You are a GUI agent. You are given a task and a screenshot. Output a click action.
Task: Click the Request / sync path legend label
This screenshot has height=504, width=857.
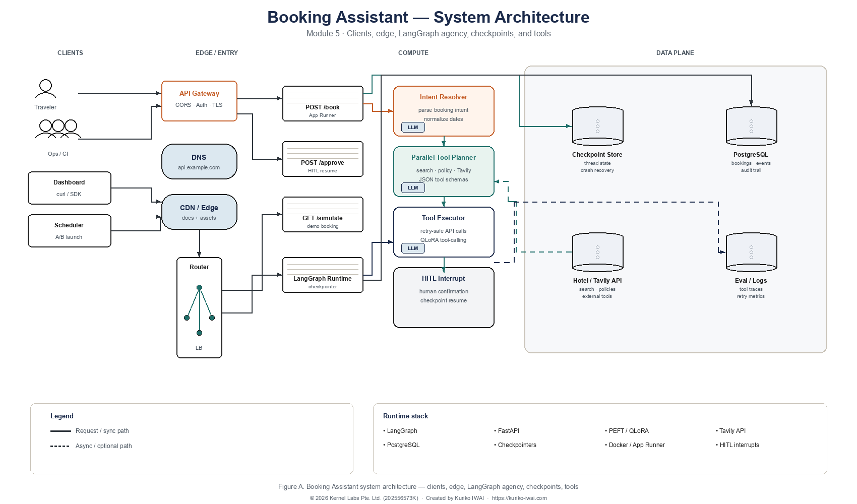[x=102, y=431]
